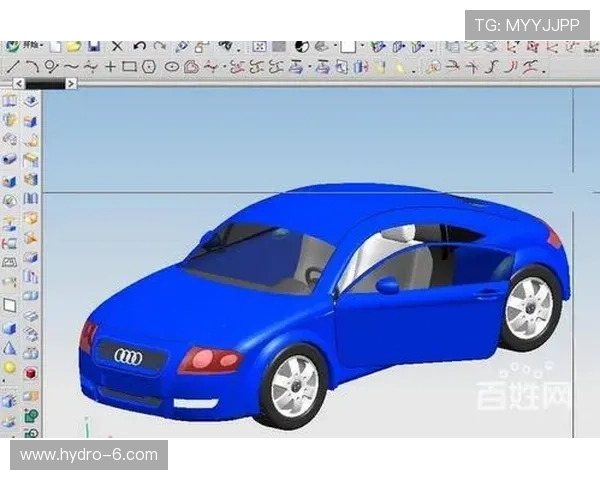
Task: Select the Rectangle sketch tool
Action: [x=129, y=67]
